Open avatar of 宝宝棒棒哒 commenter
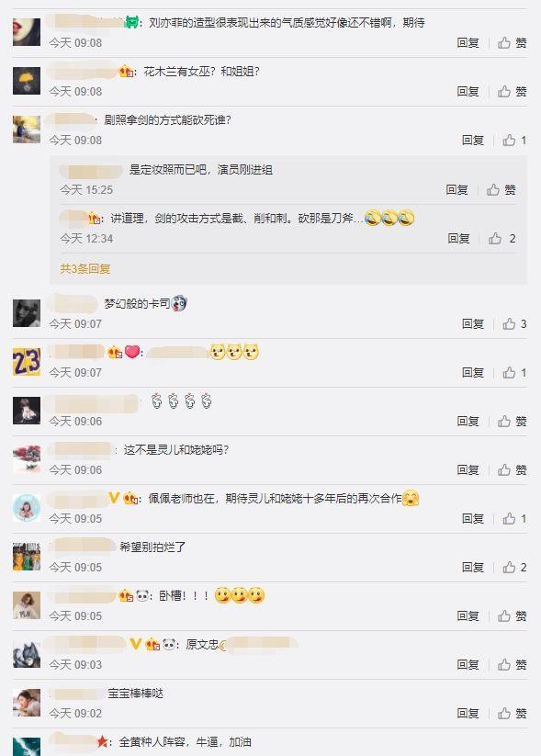The image size is (541, 756). click(27, 703)
